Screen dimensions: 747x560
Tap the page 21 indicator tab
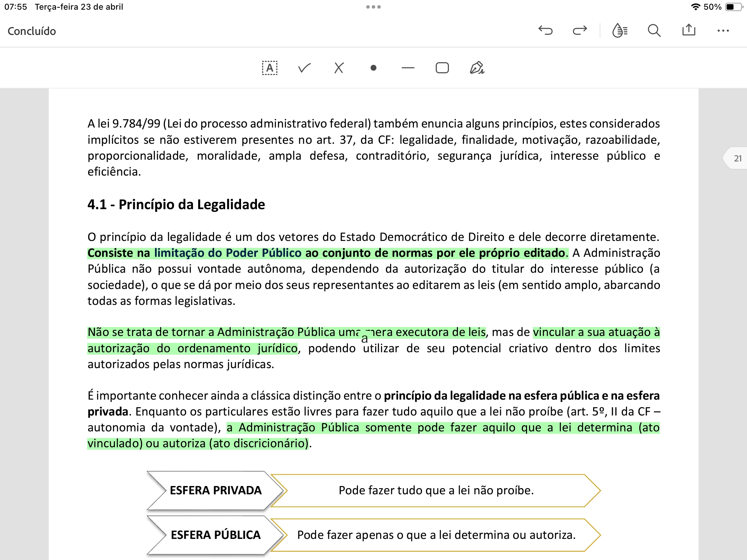(x=737, y=158)
